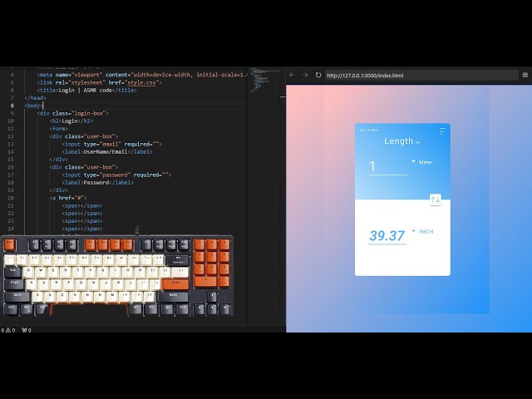
Task: Place cursor on the <body> tag line 8
Action: coord(33,106)
